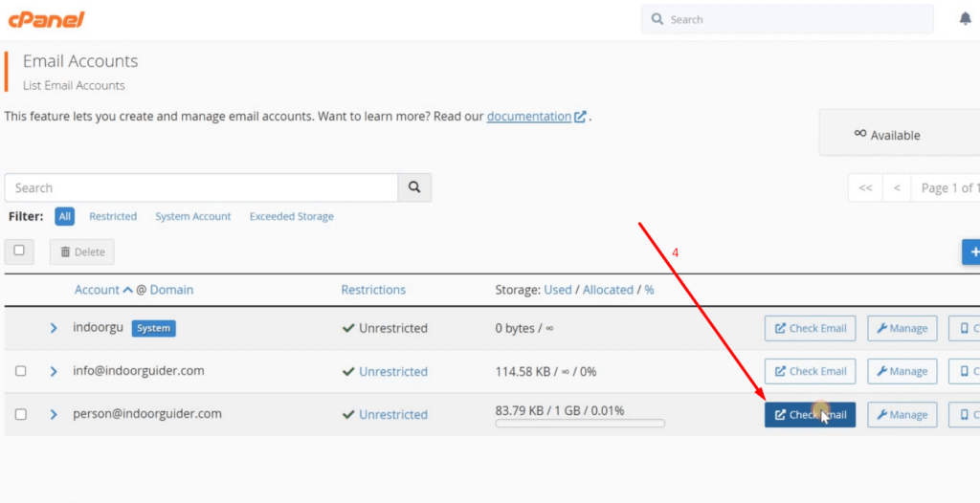
Task: Click the external link icon after documentation
Action: [x=580, y=117]
